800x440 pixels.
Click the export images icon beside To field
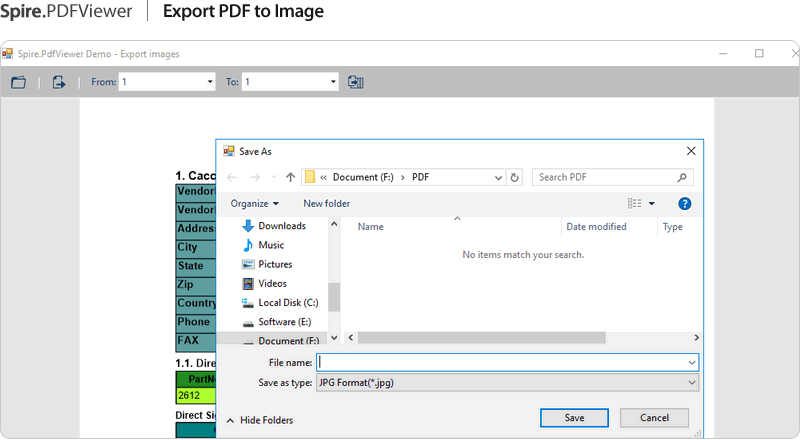tap(355, 82)
